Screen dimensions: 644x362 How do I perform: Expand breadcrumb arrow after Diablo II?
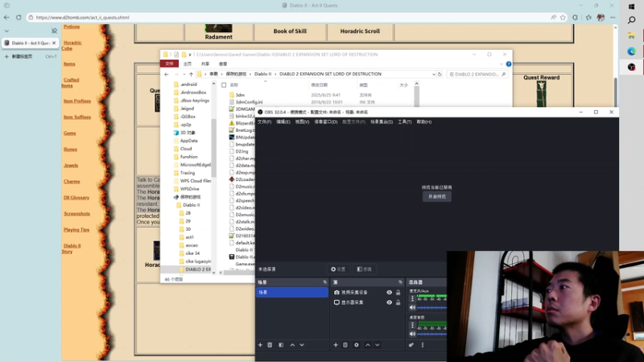(275, 74)
